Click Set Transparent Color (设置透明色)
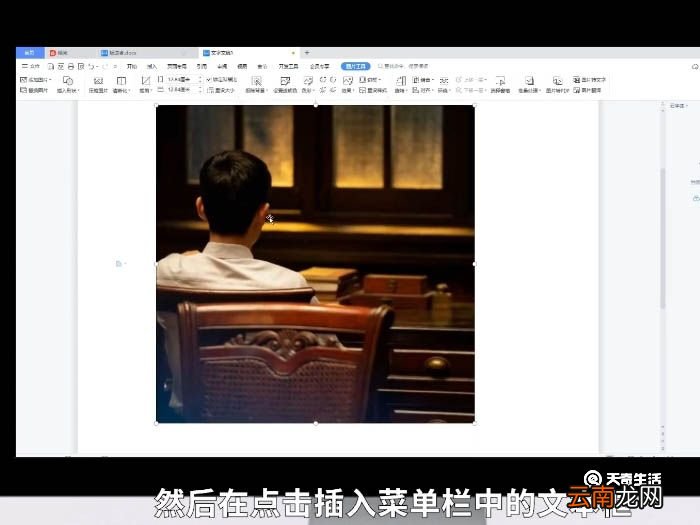This screenshot has height=525, width=700. click(x=285, y=84)
